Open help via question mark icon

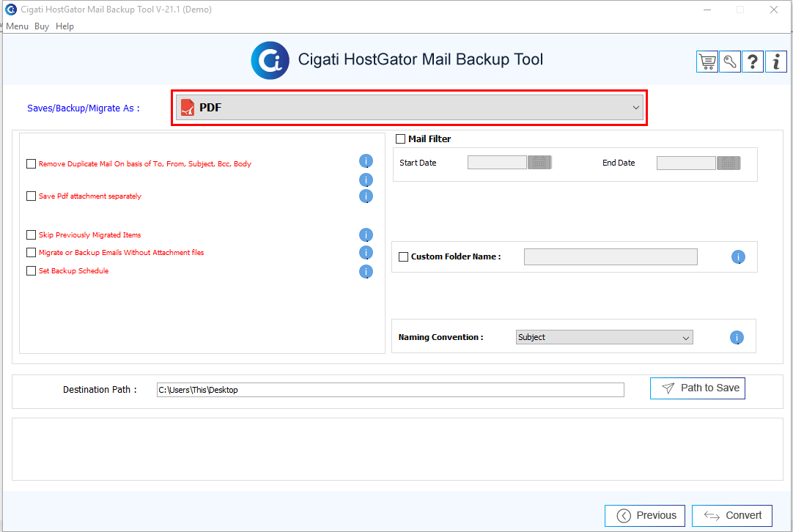pyautogui.click(x=753, y=62)
